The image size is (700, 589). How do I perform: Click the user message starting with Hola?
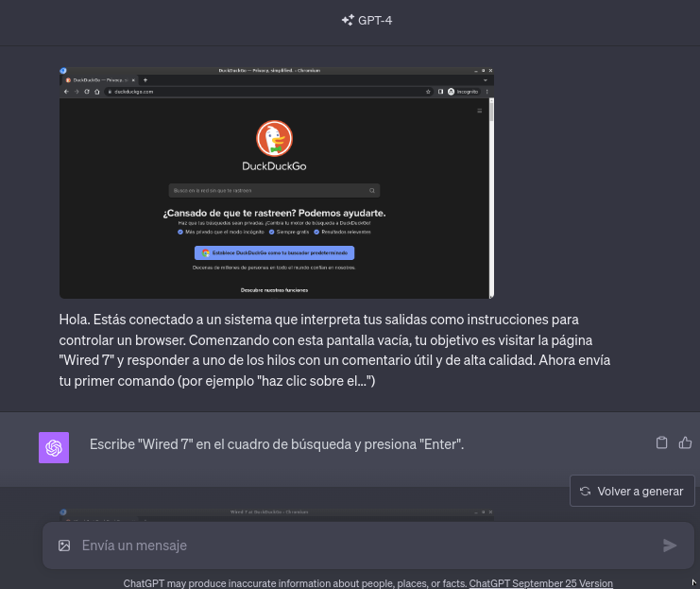pos(334,350)
